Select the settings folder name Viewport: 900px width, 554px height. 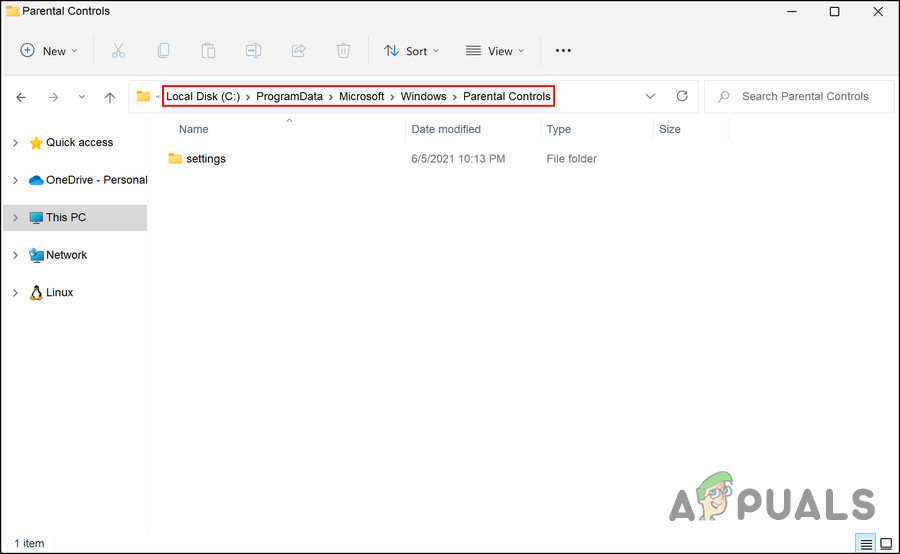(x=205, y=159)
